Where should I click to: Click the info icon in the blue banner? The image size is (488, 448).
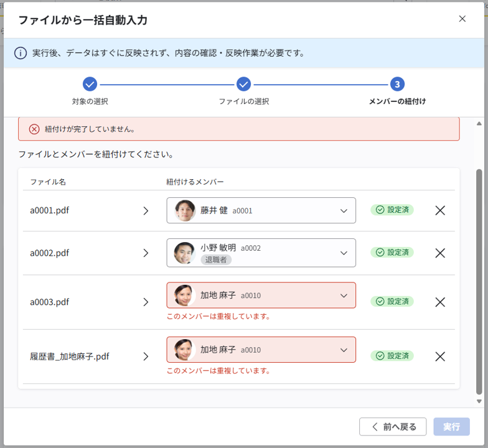(21, 53)
